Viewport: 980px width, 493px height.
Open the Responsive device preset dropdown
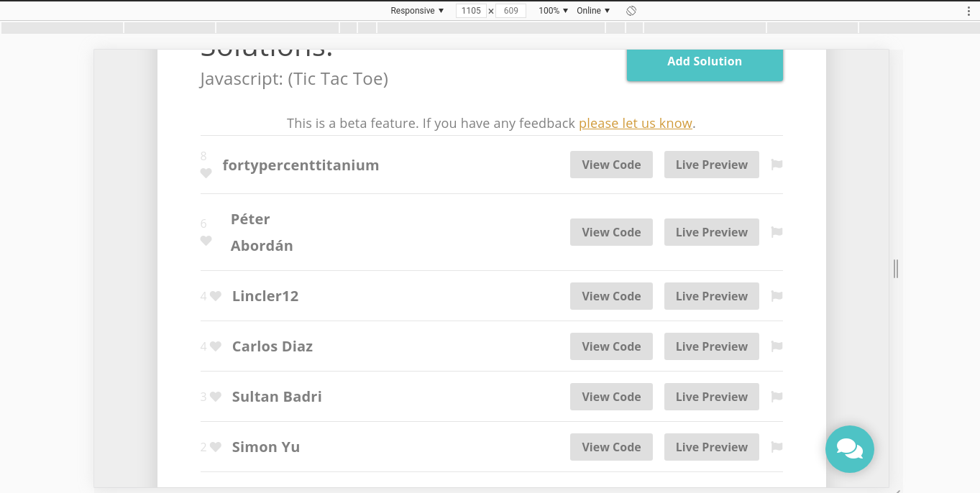[416, 10]
